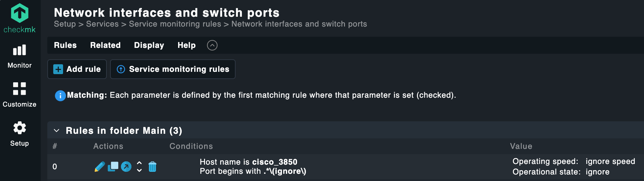This screenshot has height=181, width=644.
Task: Click the Add rule button
Action: tap(77, 69)
